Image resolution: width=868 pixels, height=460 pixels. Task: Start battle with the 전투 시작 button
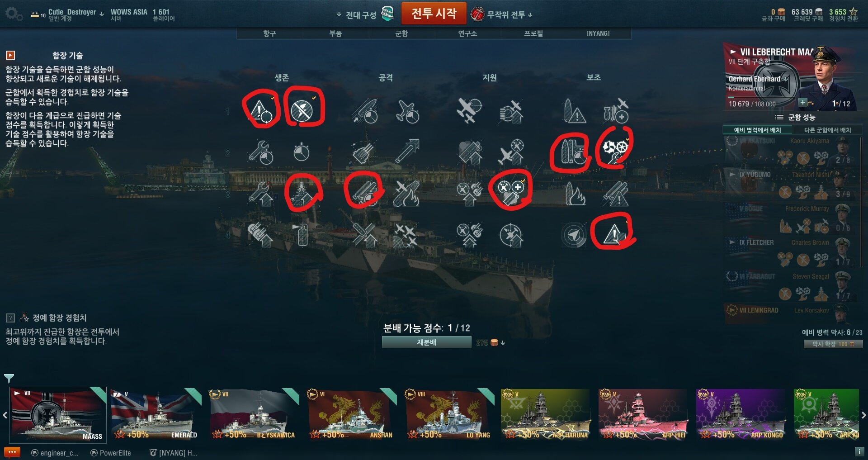click(x=434, y=14)
